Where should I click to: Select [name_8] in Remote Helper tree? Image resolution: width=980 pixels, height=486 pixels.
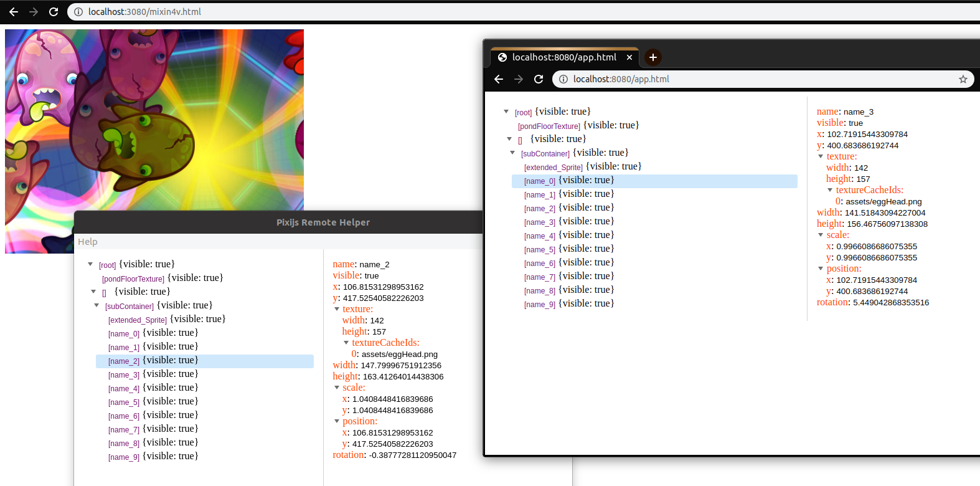coord(124,443)
